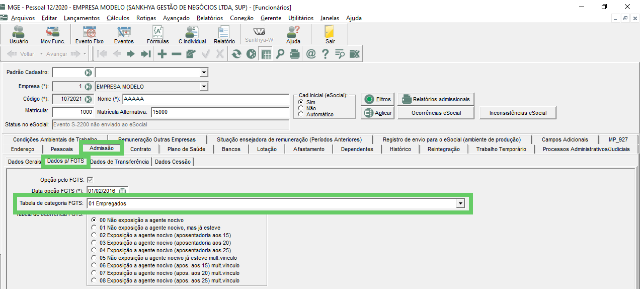Select Sim for Cad.Inicial eSocial
Screen dimensions: 644x289
(300, 102)
